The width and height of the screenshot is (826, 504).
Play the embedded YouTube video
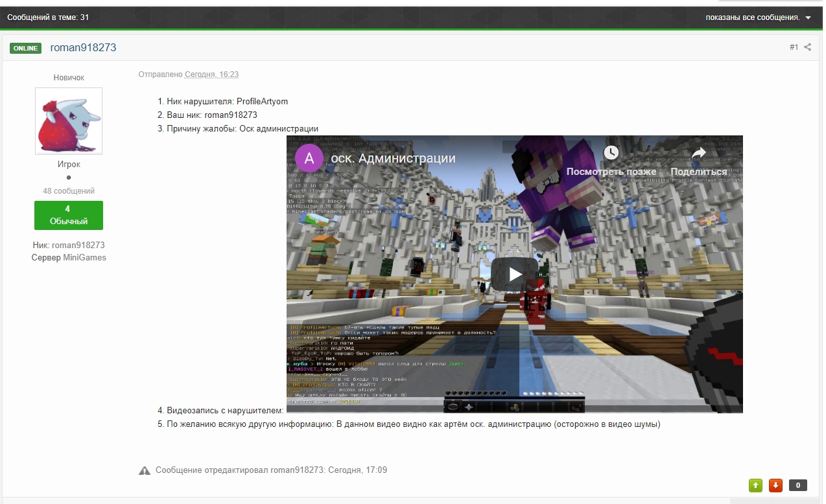(515, 274)
